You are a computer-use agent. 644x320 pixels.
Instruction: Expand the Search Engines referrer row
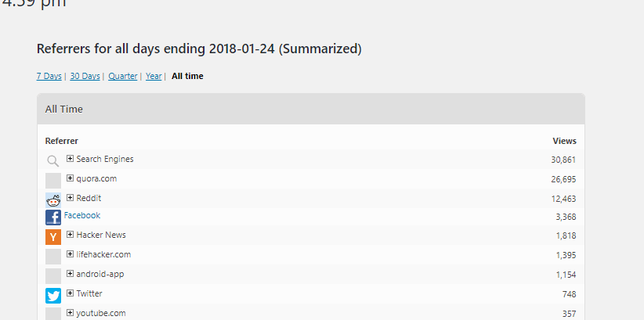[70, 158]
